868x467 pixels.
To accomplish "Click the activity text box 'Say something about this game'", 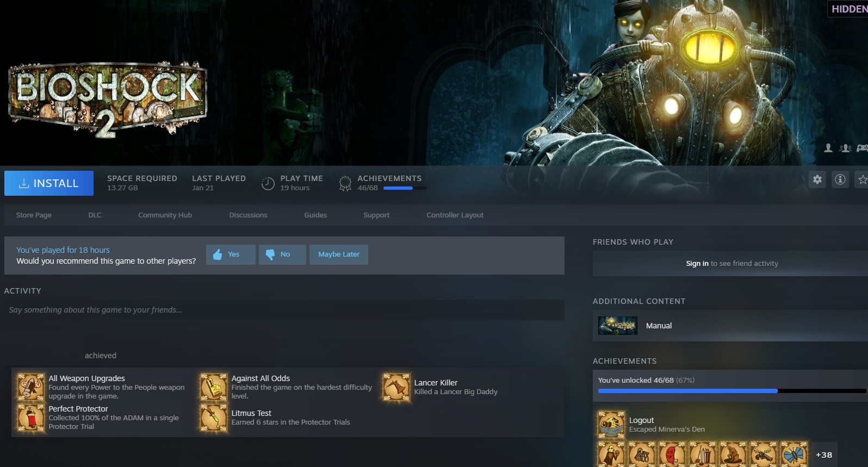I will click(x=284, y=310).
